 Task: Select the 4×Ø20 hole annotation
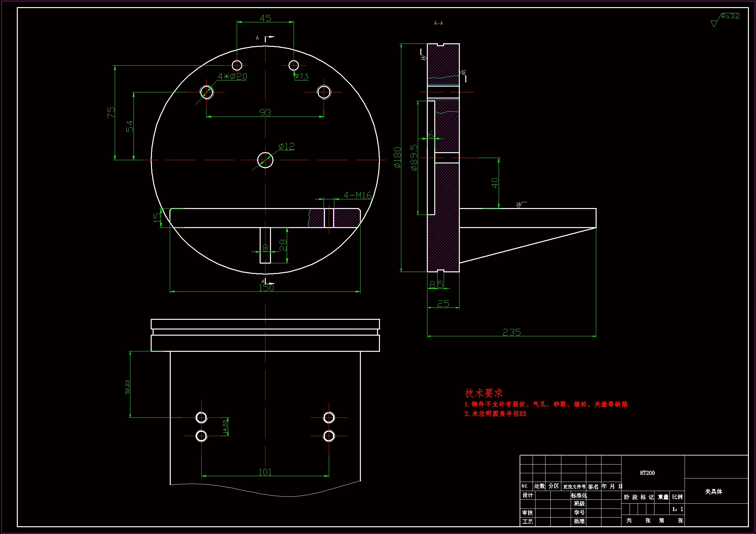232,76
